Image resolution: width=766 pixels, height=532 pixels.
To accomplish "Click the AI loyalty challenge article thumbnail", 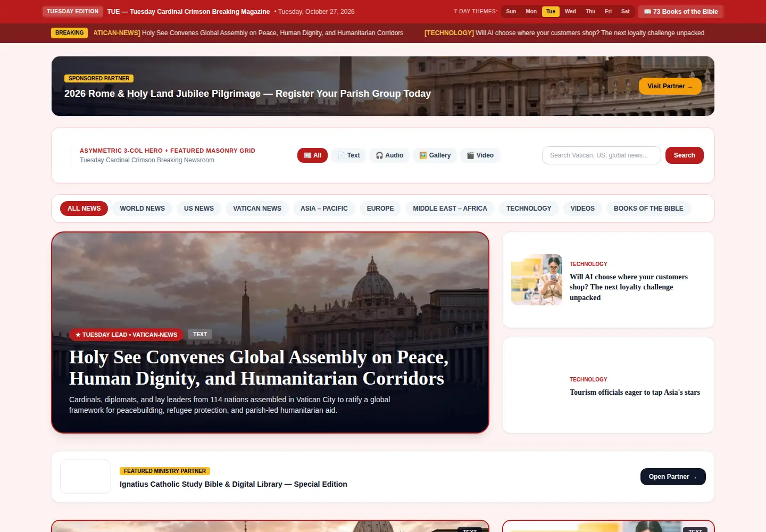I will (x=537, y=280).
